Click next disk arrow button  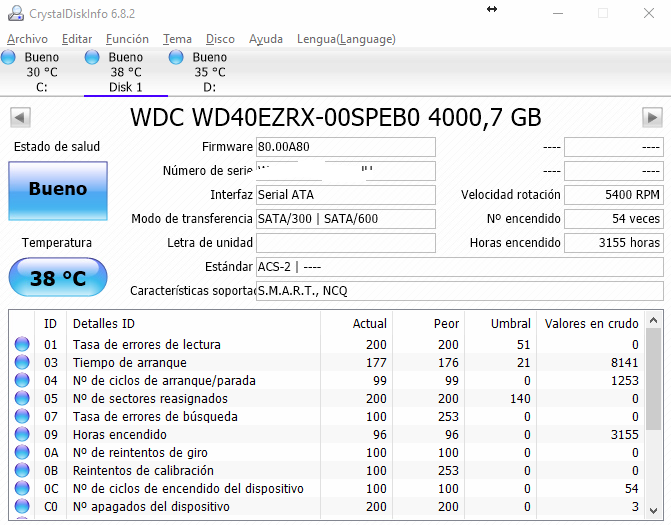pos(652,117)
